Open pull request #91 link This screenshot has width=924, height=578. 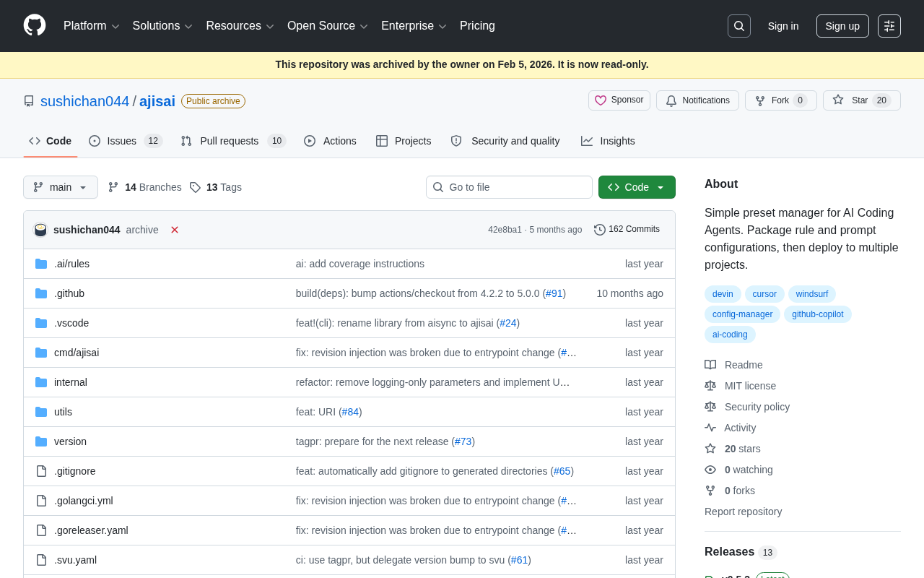(554, 293)
